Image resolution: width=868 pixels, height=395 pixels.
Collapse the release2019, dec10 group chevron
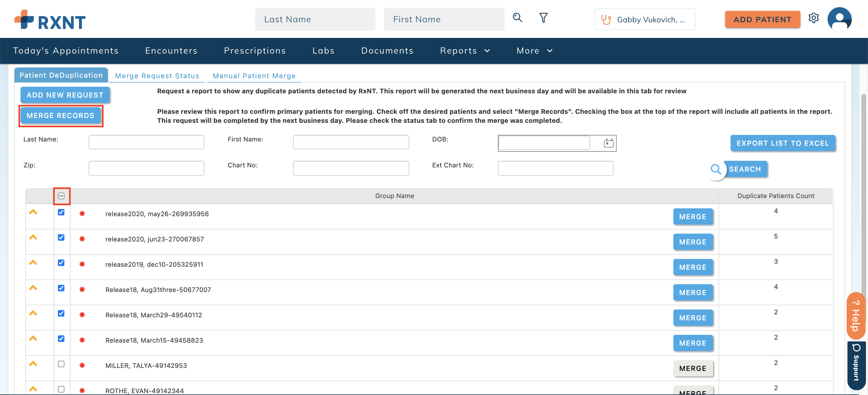point(33,263)
